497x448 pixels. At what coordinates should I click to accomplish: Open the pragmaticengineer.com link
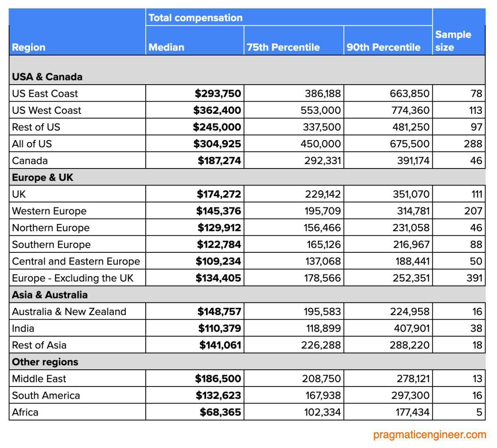[x=428, y=435]
